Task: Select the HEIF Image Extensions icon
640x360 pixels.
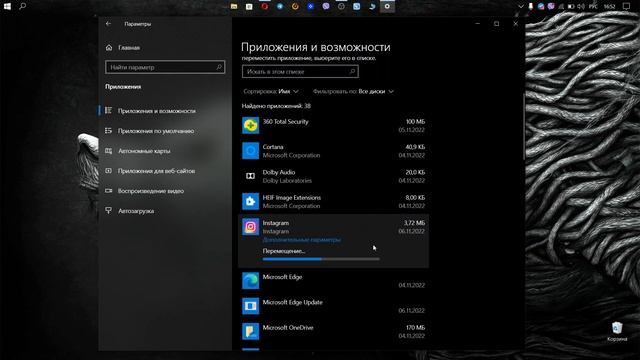Action: [251, 201]
